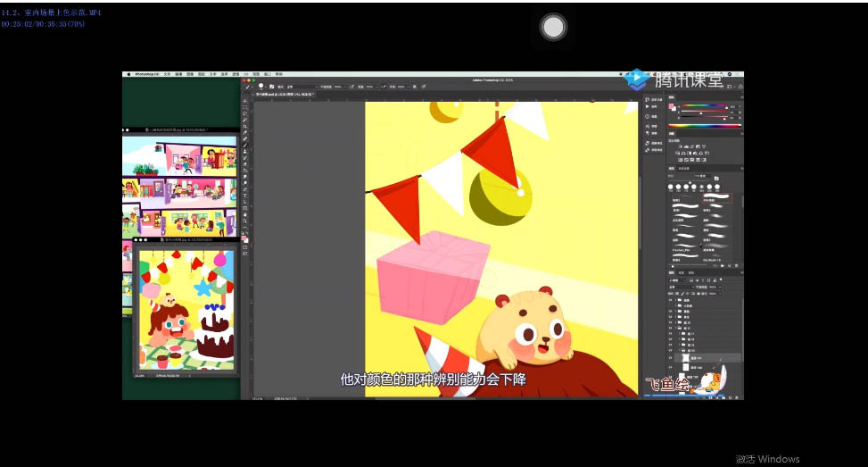Open the Flow slider arrow
The width and height of the screenshot is (868, 467).
coord(376,87)
